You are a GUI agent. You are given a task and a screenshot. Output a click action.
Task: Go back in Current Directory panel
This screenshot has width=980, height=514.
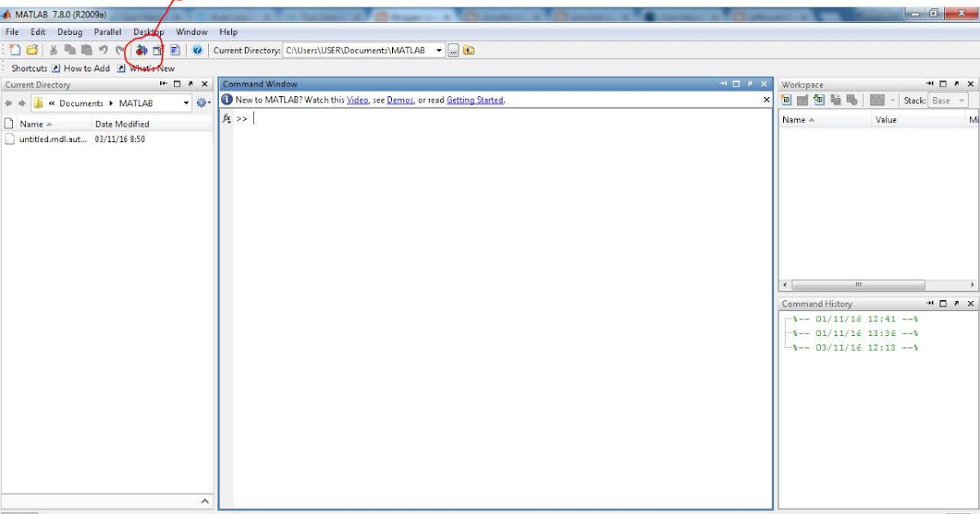pyautogui.click(x=10, y=104)
